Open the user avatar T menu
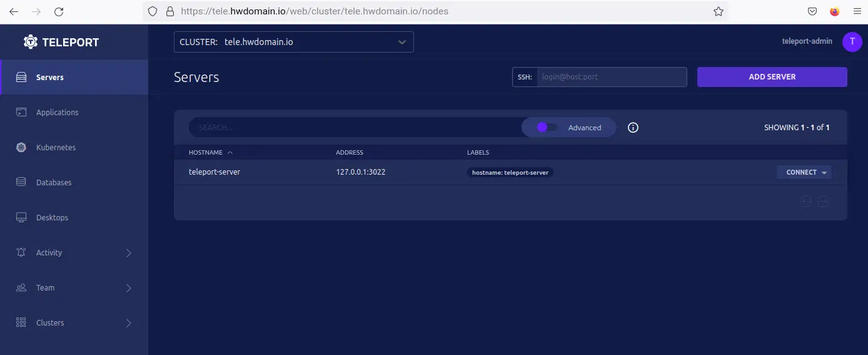This screenshot has width=868, height=355. (852, 41)
